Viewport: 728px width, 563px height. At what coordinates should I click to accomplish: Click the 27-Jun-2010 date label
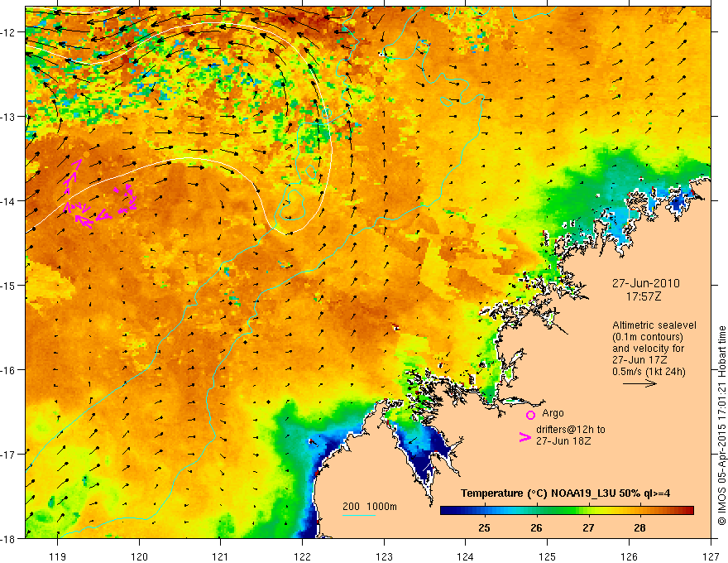click(x=646, y=283)
